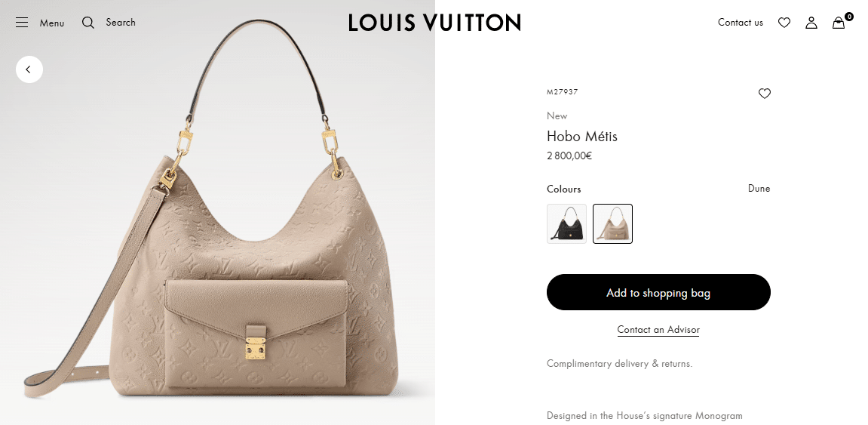868x425 pixels.
Task: Open the account profile icon
Action: (811, 23)
